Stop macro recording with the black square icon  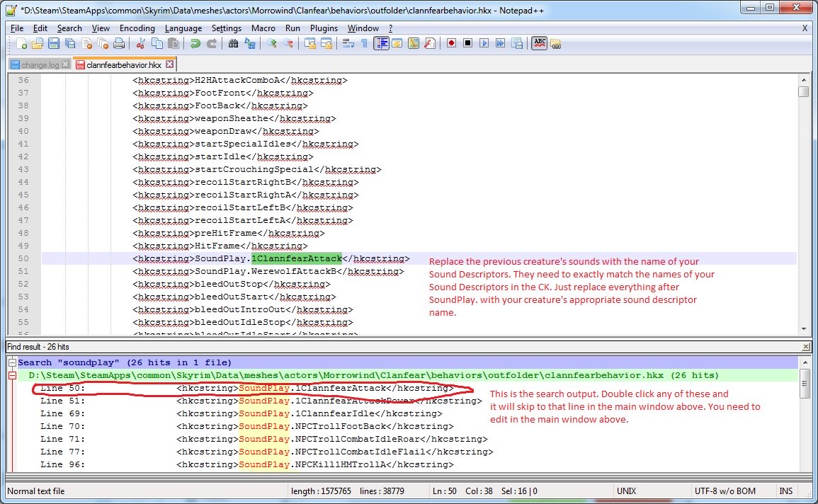467,44
